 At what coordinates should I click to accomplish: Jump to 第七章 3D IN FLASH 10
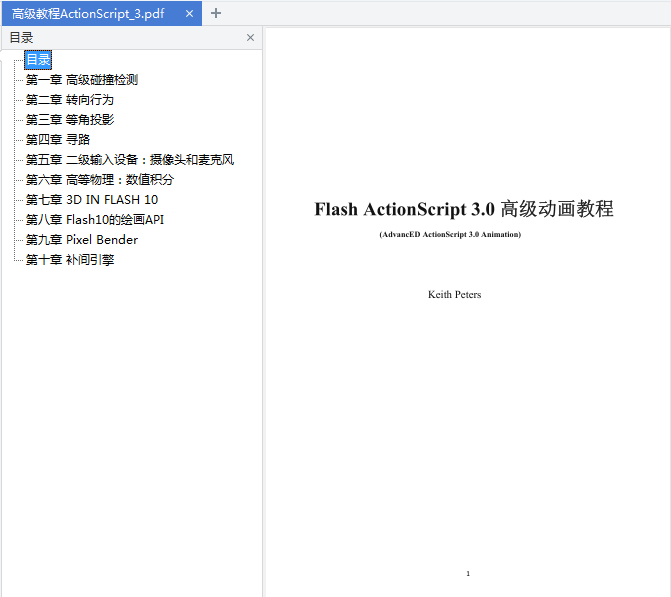(x=92, y=200)
